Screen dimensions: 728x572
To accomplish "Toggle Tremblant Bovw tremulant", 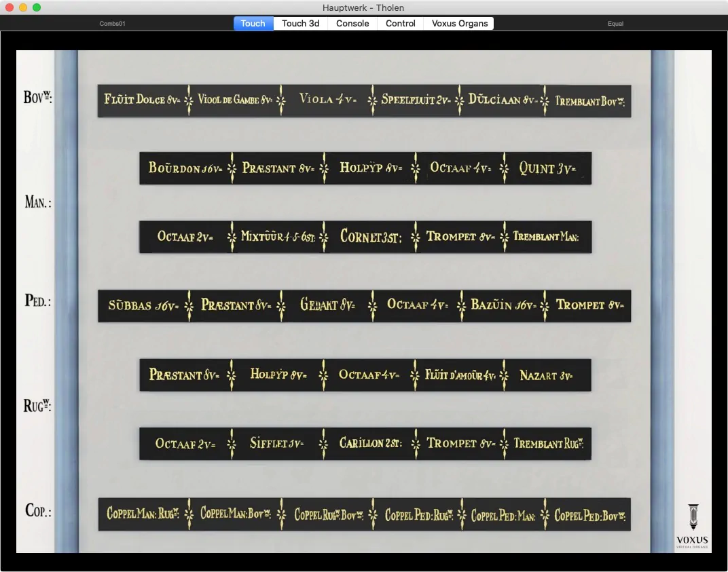I will click(589, 101).
